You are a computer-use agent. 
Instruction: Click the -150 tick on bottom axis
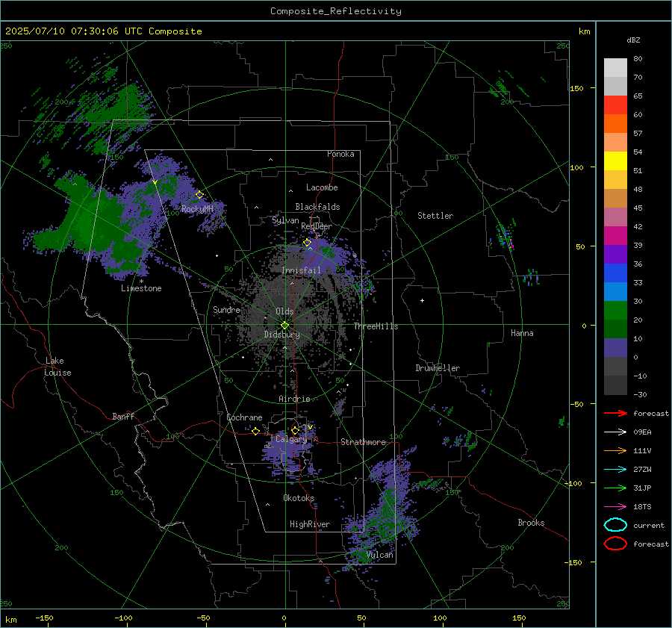(44, 618)
